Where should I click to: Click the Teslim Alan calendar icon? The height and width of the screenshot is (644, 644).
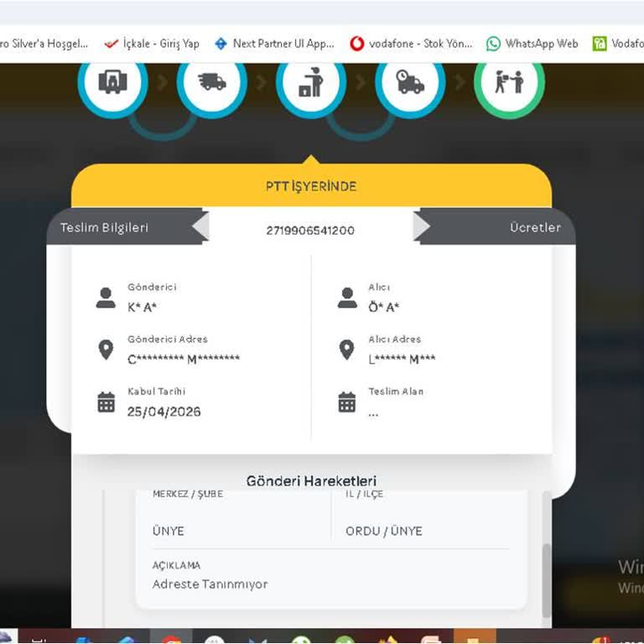(x=346, y=402)
